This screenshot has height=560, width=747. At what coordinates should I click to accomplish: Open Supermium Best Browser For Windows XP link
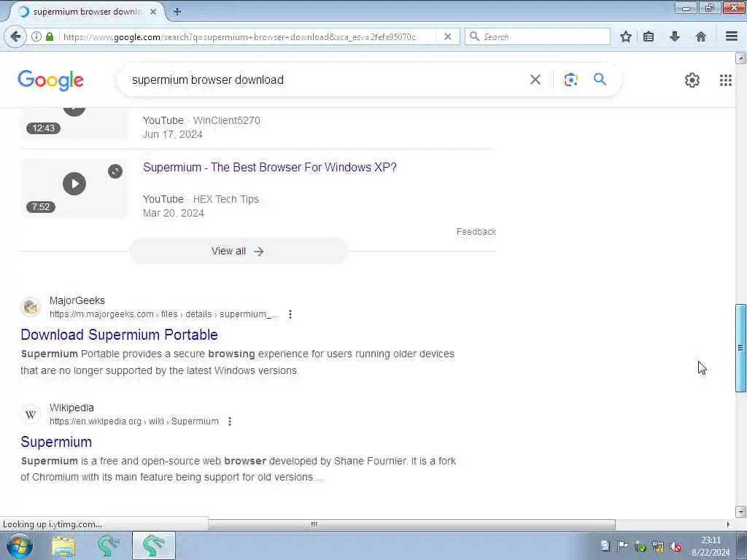[270, 167]
